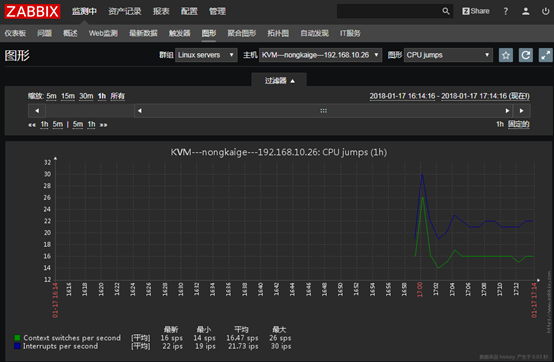The image size is (554, 362).
Task: Open the 资产记录 main menu
Action: pos(125,11)
